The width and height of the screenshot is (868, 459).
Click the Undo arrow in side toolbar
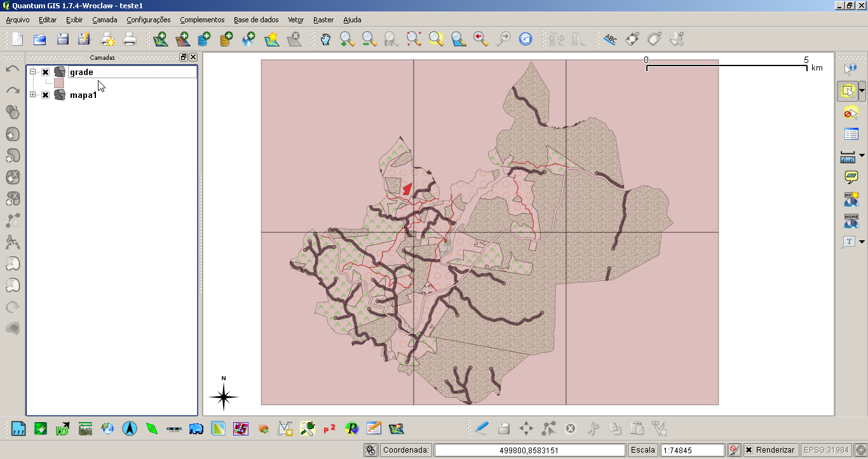click(12, 69)
